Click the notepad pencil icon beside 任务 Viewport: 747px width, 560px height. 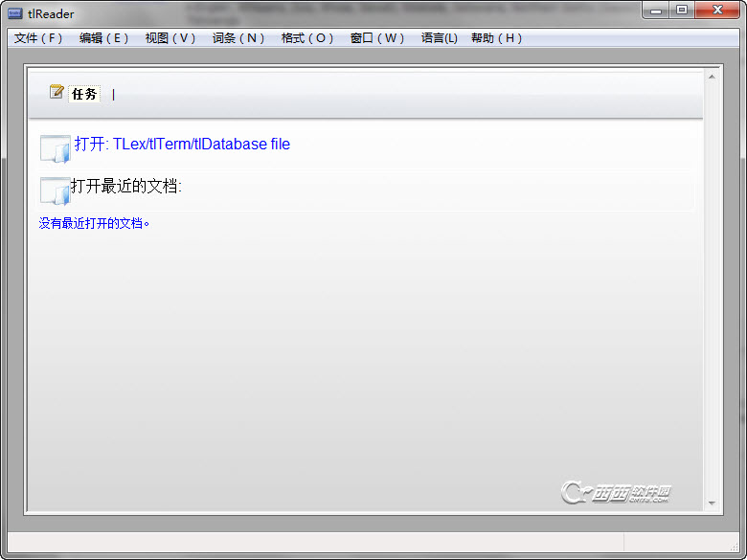click(x=57, y=92)
